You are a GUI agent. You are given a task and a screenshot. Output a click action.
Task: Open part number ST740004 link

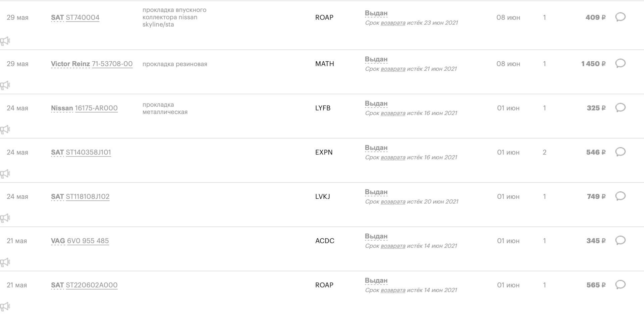click(83, 17)
